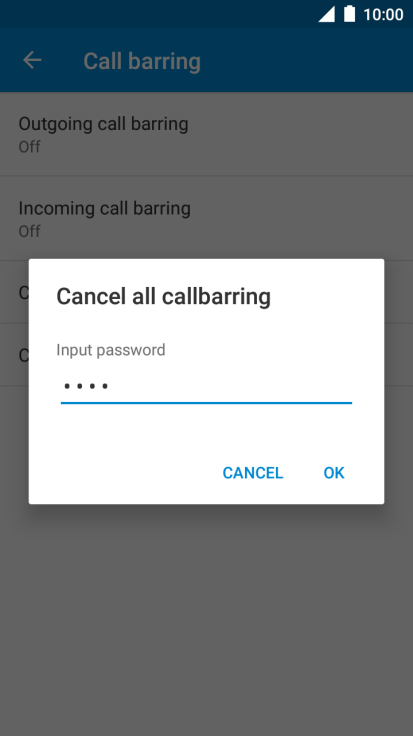
Task: Click the blue underline of the password field
Action: (206, 403)
